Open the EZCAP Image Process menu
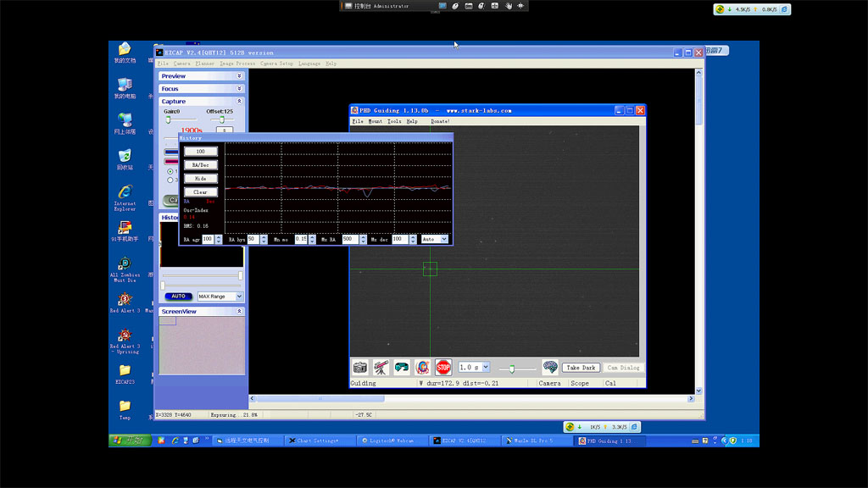 pyautogui.click(x=237, y=64)
